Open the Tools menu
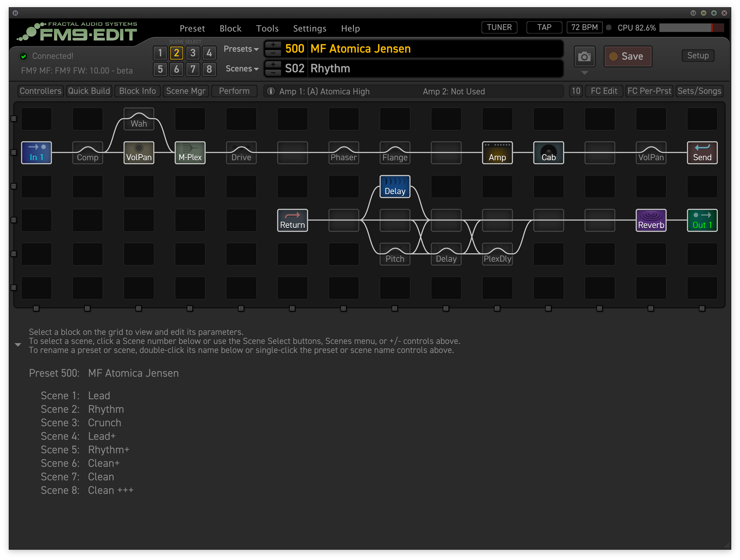The height and width of the screenshot is (560, 740). click(267, 29)
